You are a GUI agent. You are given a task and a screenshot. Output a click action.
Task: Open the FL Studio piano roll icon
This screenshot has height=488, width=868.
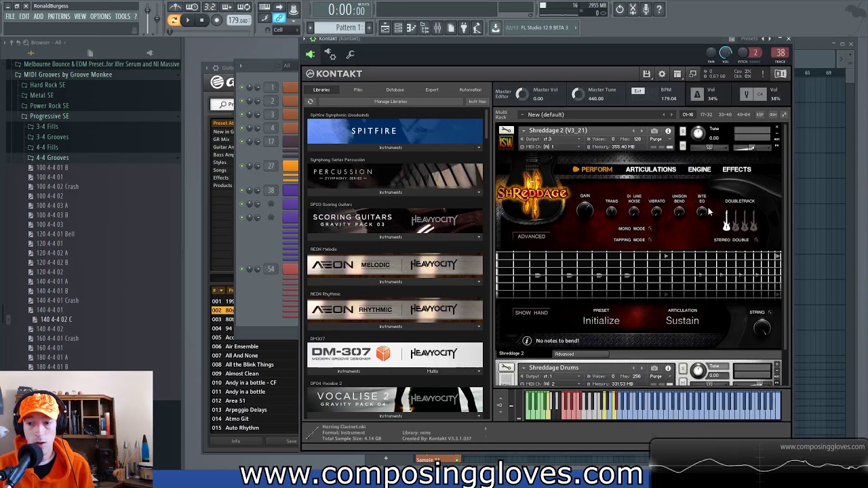pyautogui.click(x=412, y=27)
